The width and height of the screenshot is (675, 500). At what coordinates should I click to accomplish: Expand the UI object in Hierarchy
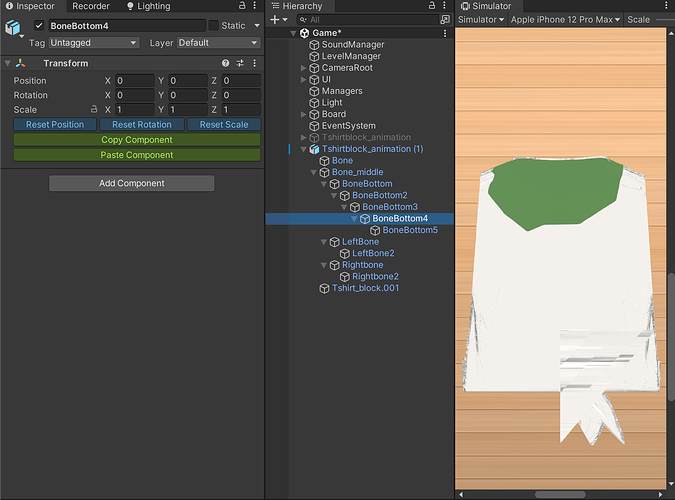pyautogui.click(x=303, y=80)
